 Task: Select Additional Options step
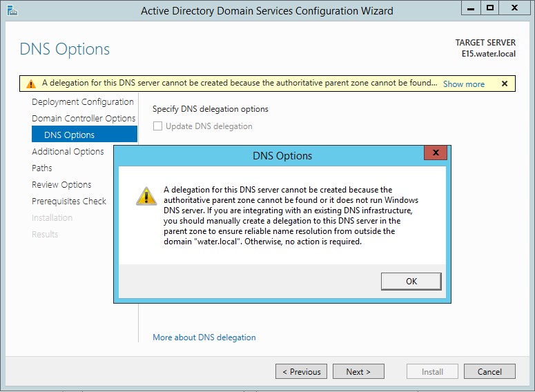click(68, 151)
